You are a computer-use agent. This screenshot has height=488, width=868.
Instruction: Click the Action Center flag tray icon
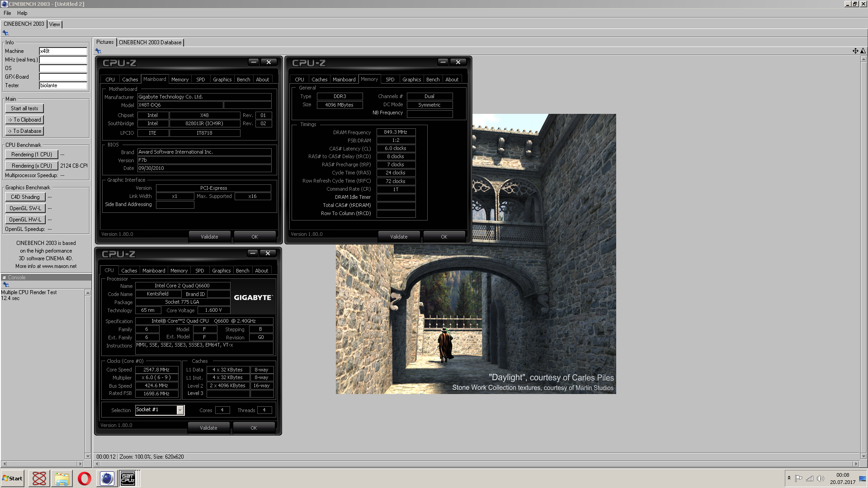799,479
